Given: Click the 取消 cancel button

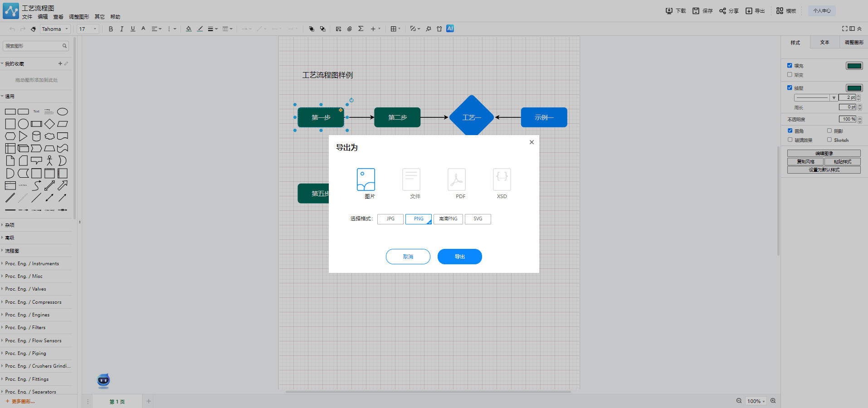Looking at the screenshot, I should 408,257.
